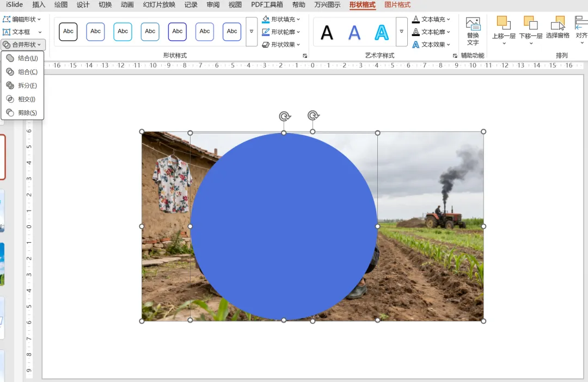Apply blue A WordArt style

354,33
